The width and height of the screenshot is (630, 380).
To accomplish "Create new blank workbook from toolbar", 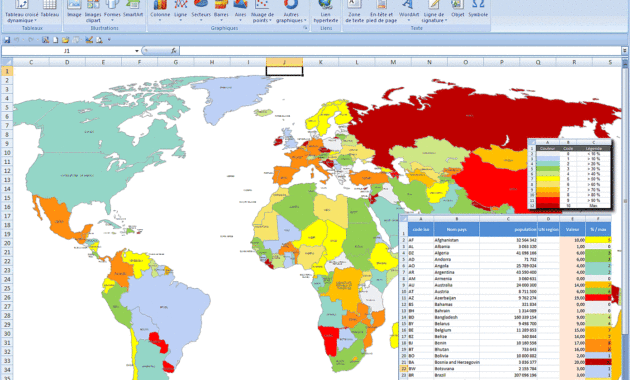I will coord(55,40).
